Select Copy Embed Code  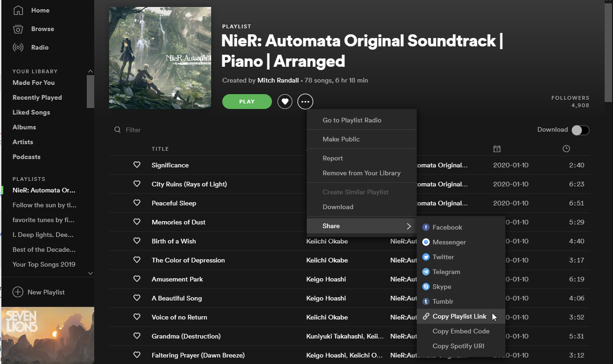pos(461,331)
